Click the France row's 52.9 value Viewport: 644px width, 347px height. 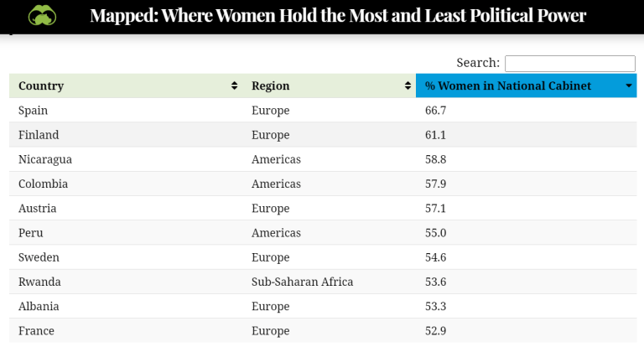pos(436,330)
